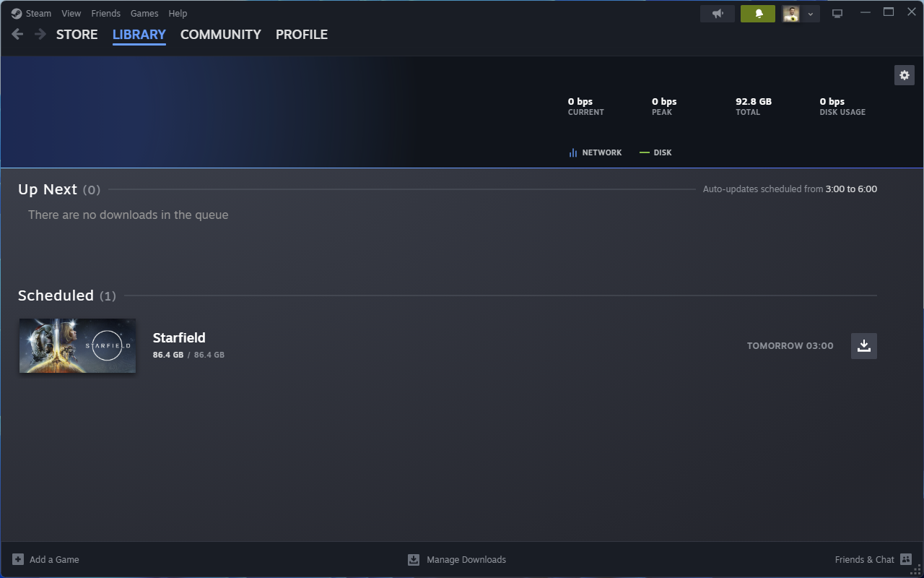The width and height of the screenshot is (924, 578).
Task: Click the Starfield game title
Action: coord(179,337)
